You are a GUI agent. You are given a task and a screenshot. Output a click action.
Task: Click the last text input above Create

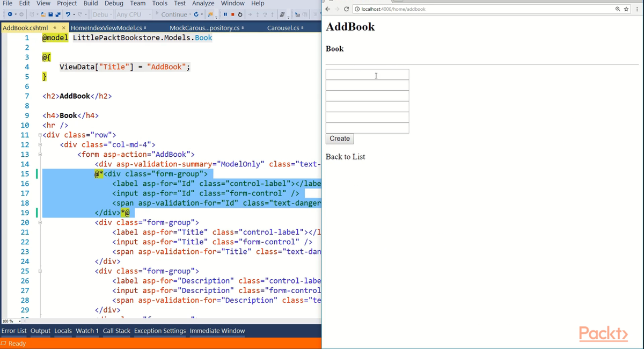point(367,128)
